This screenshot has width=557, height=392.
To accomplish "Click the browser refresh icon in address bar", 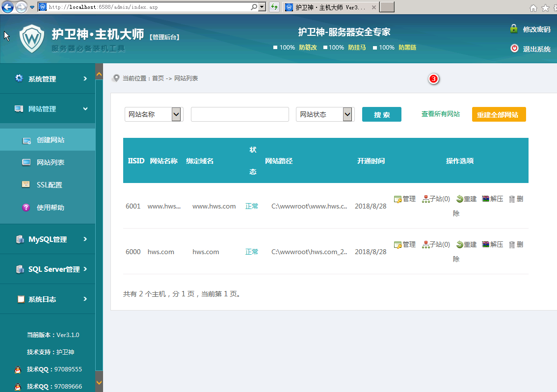I will coord(274,7).
